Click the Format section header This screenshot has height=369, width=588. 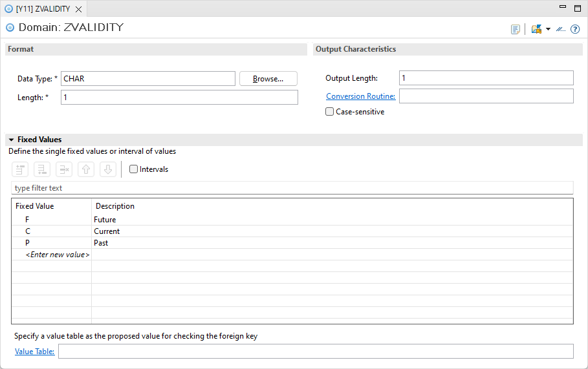[x=156, y=49]
